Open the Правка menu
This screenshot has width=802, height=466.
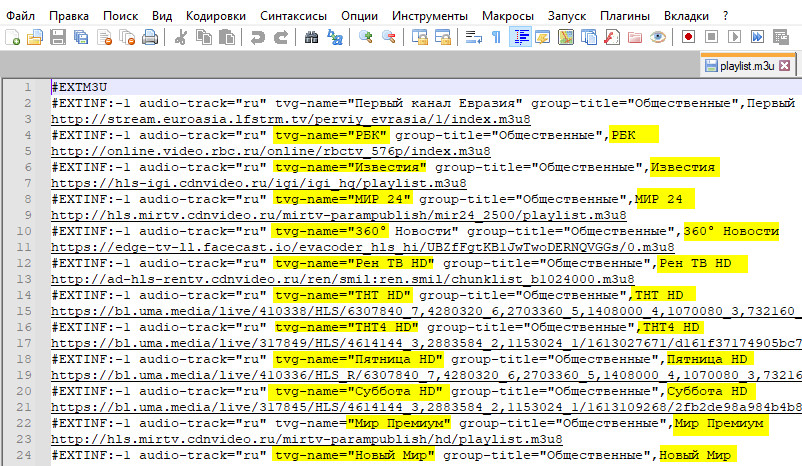69,16
